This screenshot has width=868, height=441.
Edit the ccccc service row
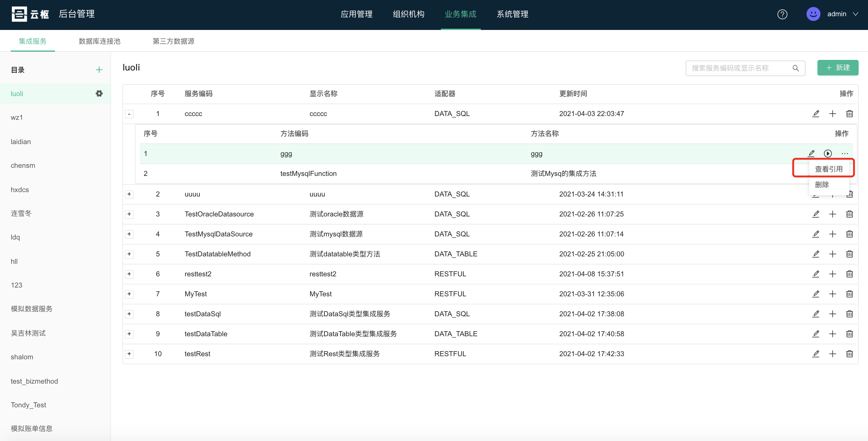point(816,114)
